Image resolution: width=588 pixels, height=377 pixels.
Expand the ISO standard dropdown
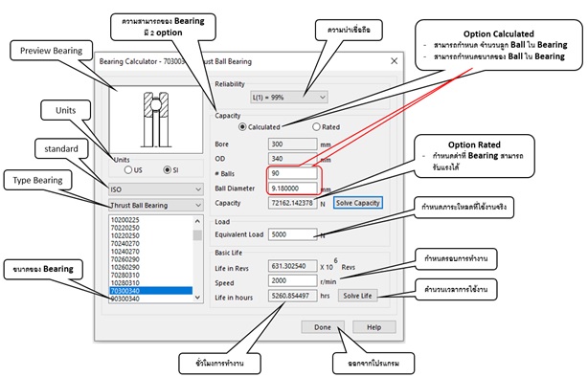point(156,189)
